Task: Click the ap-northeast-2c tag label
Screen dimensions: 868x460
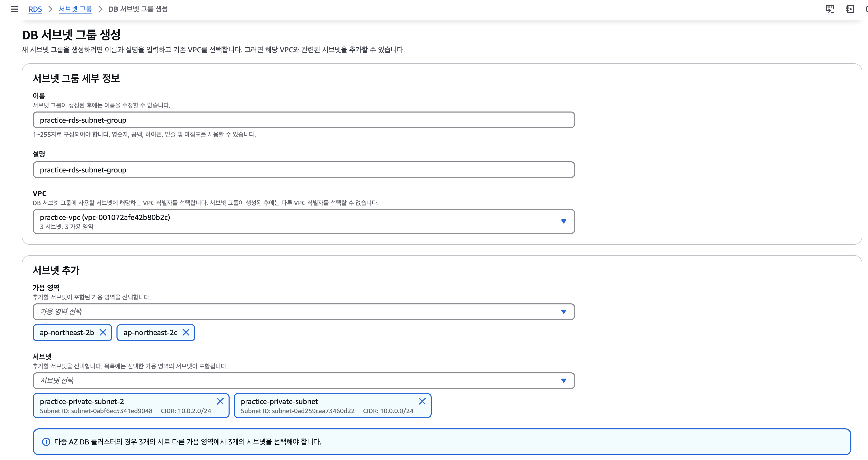Action: pos(150,332)
